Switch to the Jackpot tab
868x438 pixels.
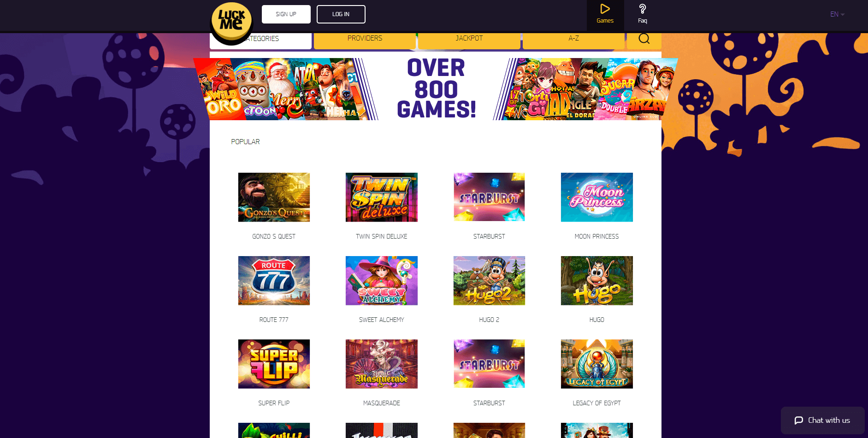pyautogui.click(x=469, y=39)
